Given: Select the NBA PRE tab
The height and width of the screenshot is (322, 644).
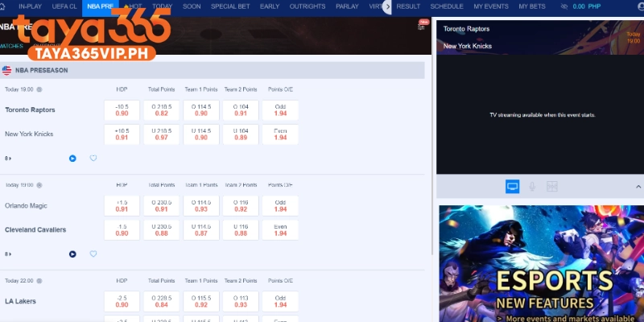Looking at the screenshot, I should (100, 6).
